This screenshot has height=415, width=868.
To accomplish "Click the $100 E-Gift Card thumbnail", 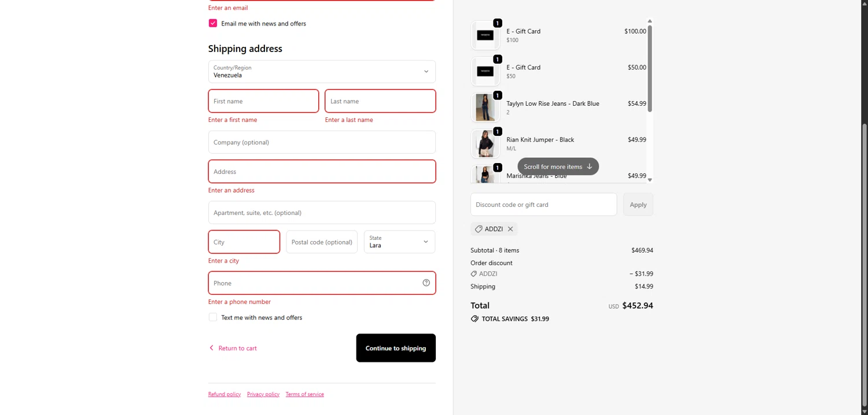I will (x=485, y=35).
